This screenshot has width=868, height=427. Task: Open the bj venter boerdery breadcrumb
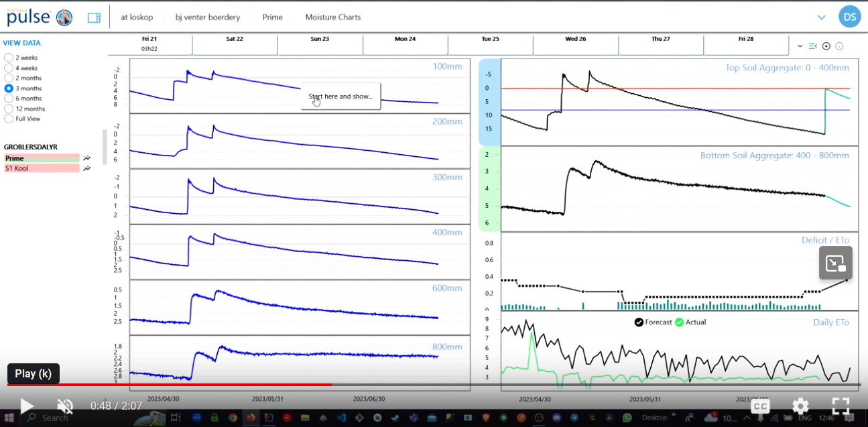pyautogui.click(x=208, y=17)
